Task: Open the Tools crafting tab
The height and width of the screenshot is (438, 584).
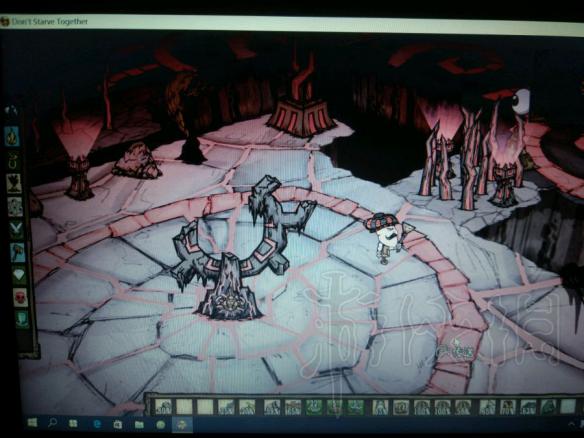Action: tap(11, 111)
